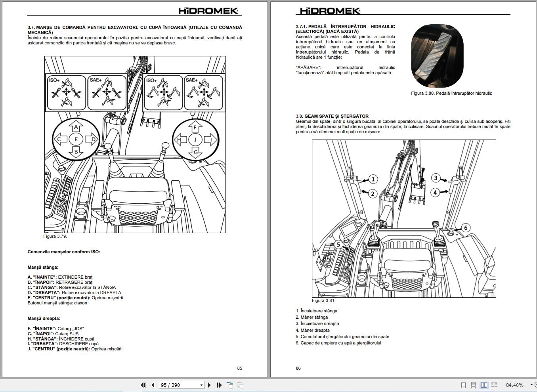This screenshot has height=392, width=537.
Task: Click the line 'H. "STÂNGA": ÎNCHIDERE cupă'
Action: coord(61,339)
